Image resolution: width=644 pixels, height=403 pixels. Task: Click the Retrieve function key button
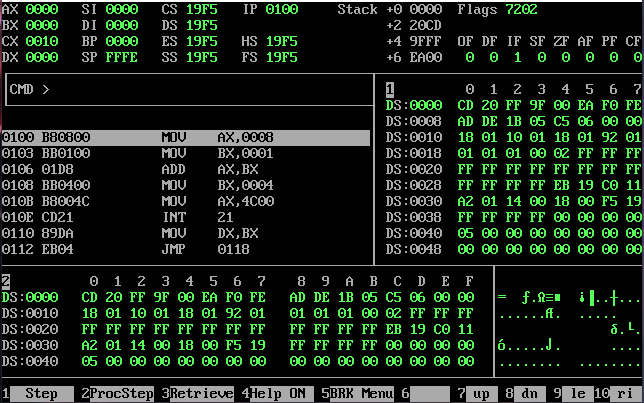pyautogui.click(x=202, y=394)
